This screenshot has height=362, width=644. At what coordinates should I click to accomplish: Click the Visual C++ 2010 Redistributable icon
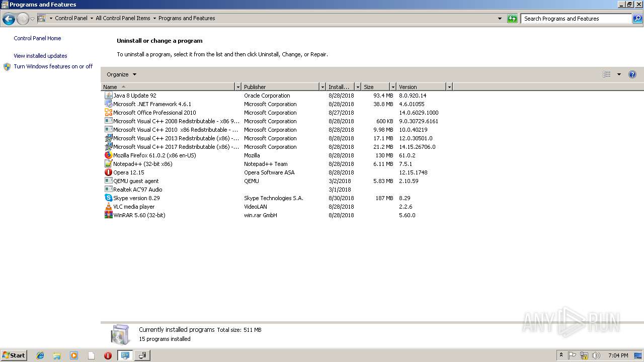[x=108, y=130]
